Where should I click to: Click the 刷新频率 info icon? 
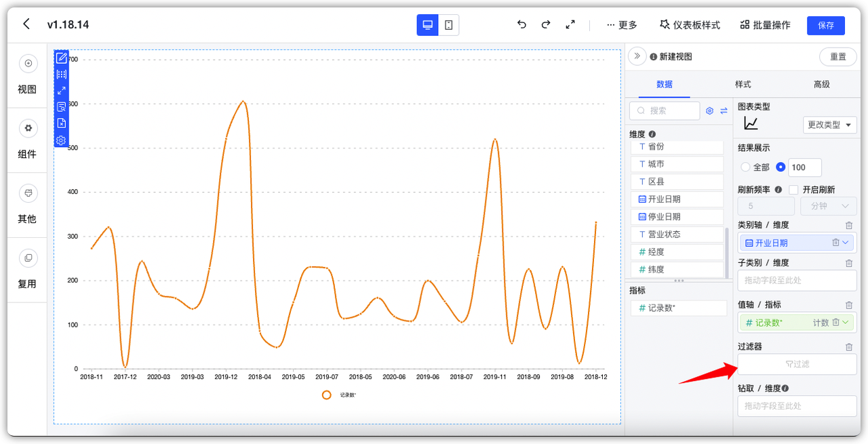click(x=778, y=190)
